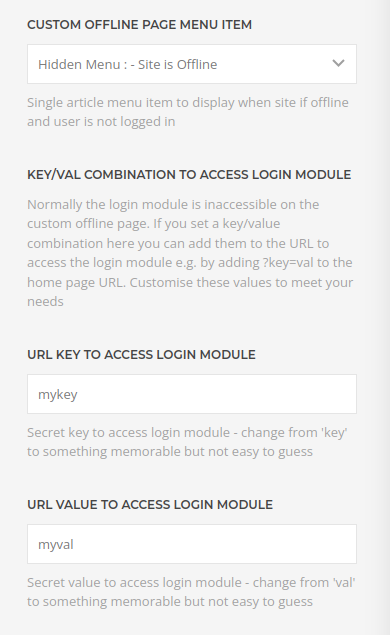Click the 'Custom Offline Page Menu Item' label
Viewport: 390px width, 635px height.
(139, 25)
